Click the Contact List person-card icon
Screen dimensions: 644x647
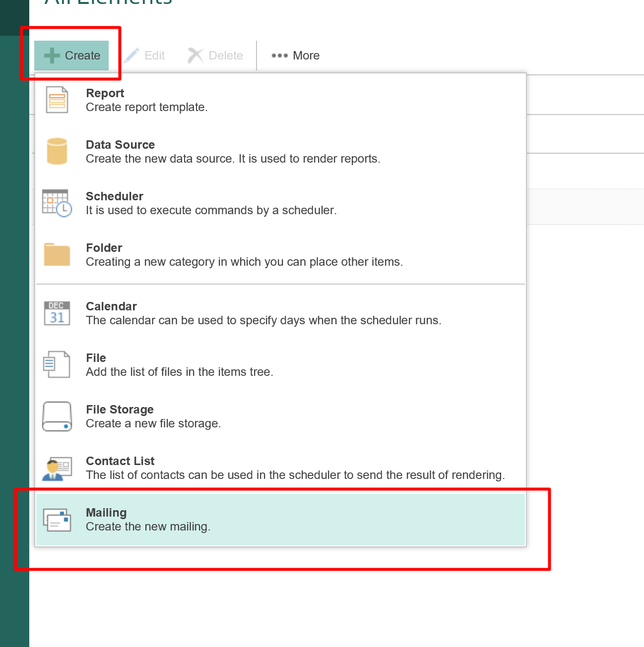[57, 469]
